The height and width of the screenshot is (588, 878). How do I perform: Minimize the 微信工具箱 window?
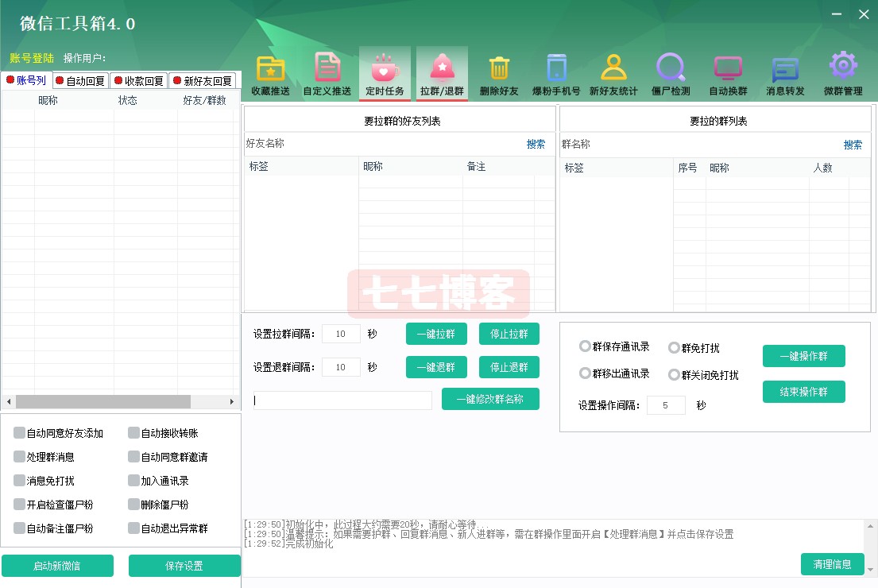[x=837, y=14]
